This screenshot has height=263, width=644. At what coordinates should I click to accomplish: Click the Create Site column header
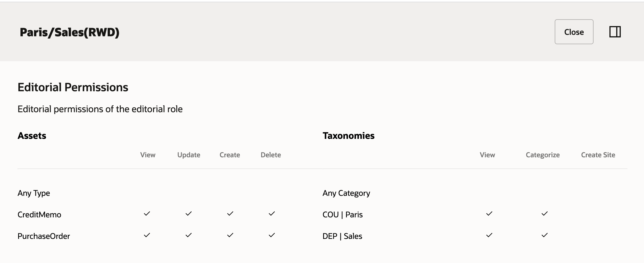tap(598, 155)
